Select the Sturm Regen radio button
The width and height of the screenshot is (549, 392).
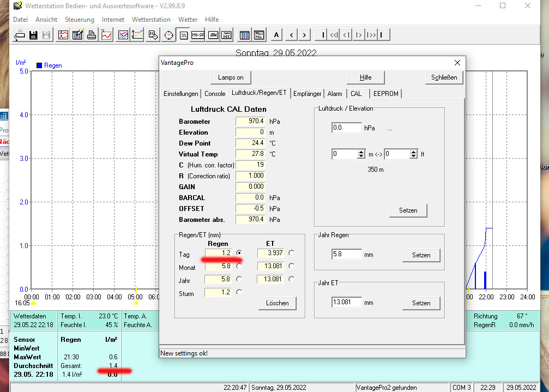click(239, 292)
